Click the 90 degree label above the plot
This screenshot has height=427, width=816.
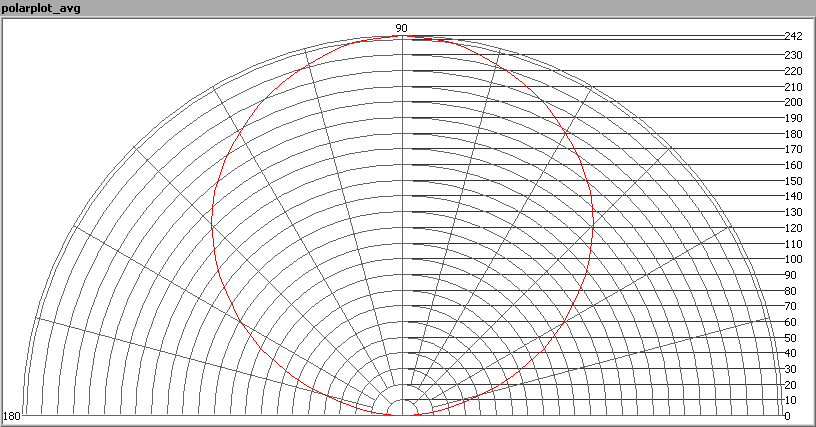[x=402, y=28]
